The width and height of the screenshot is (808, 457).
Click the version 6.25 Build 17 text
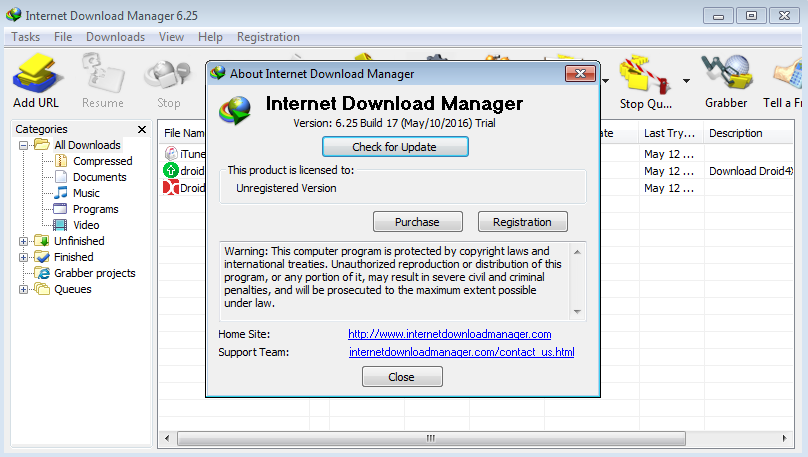tap(394, 123)
